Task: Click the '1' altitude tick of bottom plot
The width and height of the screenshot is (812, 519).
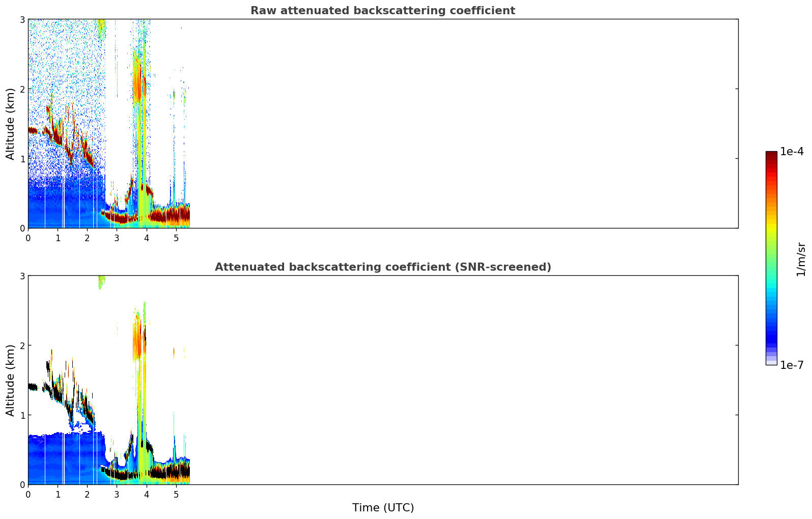Action: pyautogui.click(x=22, y=415)
